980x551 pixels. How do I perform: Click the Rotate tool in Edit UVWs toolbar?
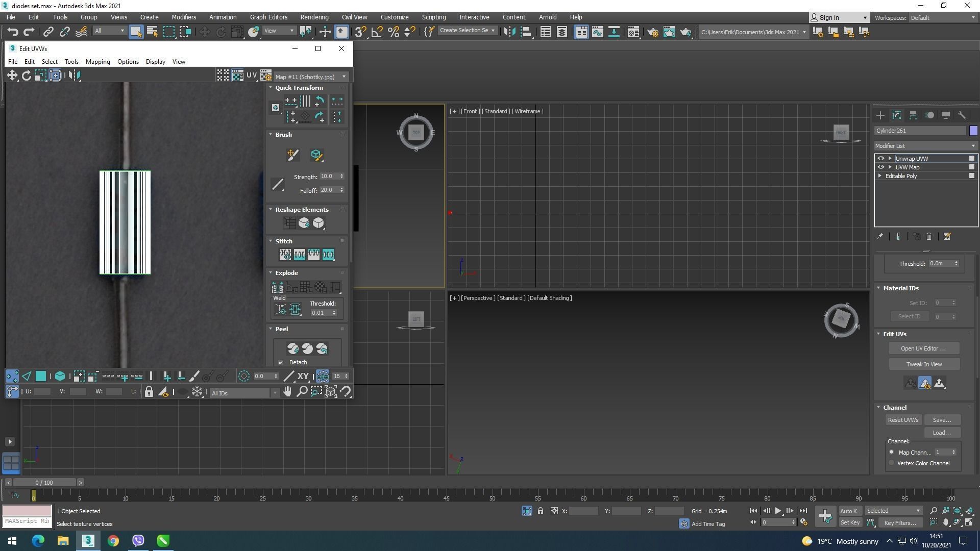coord(27,76)
